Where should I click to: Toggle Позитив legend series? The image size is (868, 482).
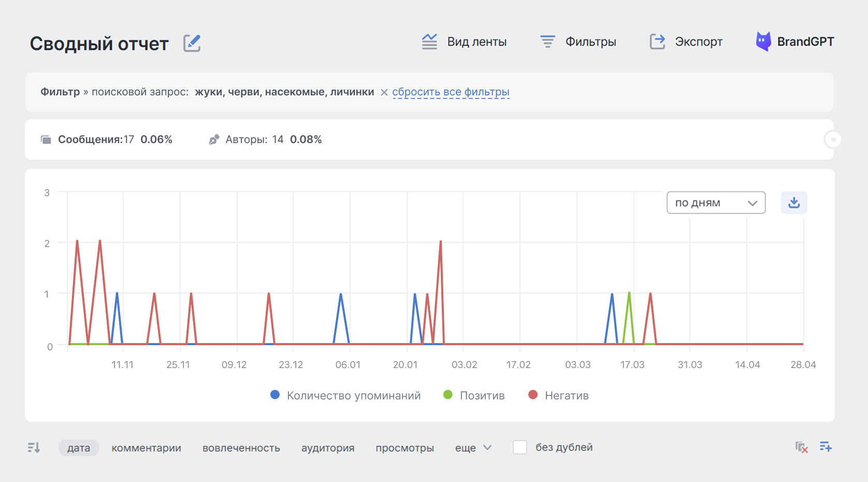474,395
